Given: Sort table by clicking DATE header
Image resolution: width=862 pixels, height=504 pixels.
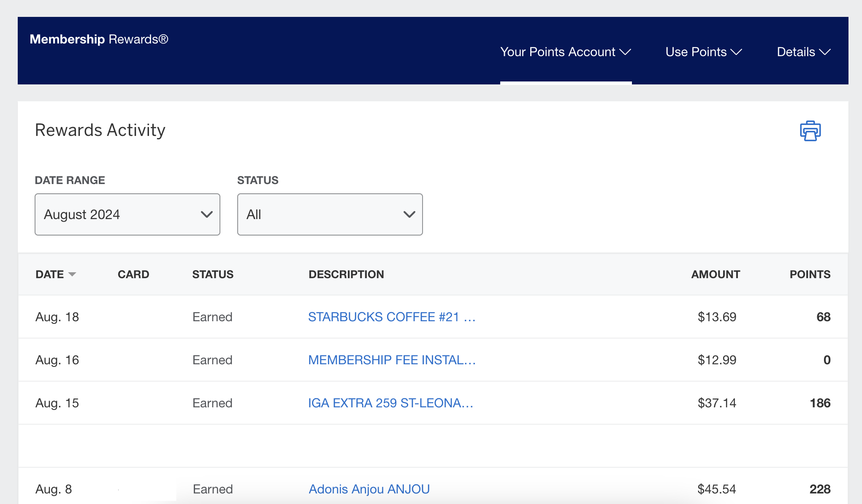Looking at the screenshot, I should click(x=50, y=274).
